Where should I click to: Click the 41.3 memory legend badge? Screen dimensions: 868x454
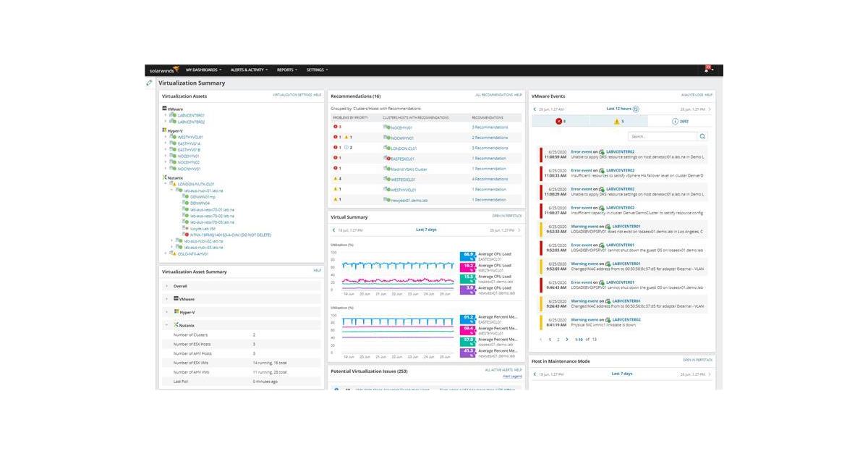tap(467, 351)
